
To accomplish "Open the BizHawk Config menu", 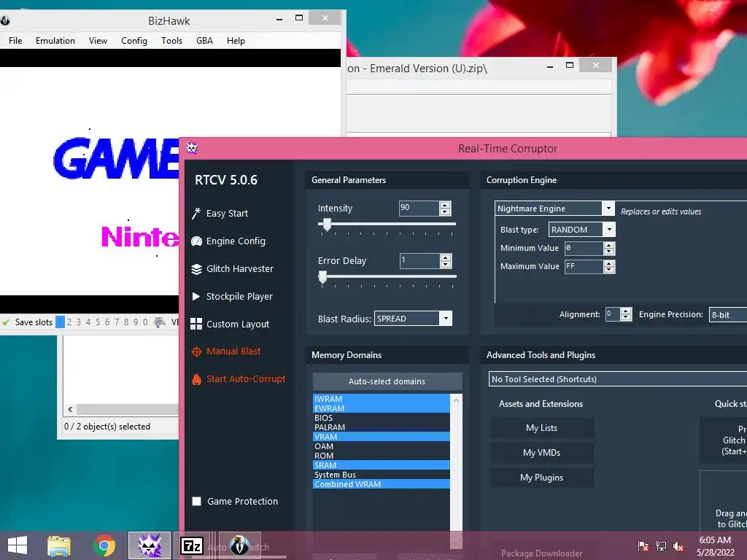I will (134, 41).
